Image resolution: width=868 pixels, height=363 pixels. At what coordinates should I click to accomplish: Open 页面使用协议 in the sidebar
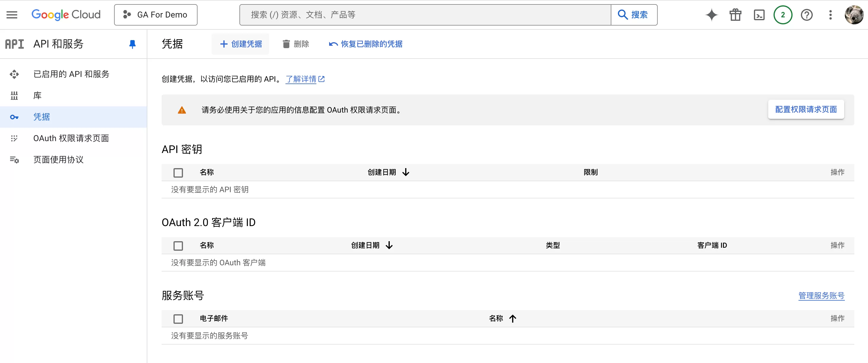59,160
